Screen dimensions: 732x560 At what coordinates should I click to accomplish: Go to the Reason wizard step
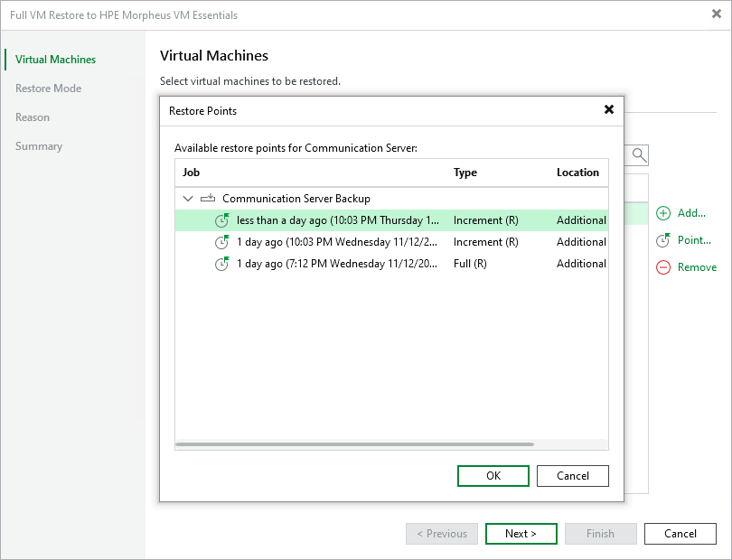tap(33, 117)
